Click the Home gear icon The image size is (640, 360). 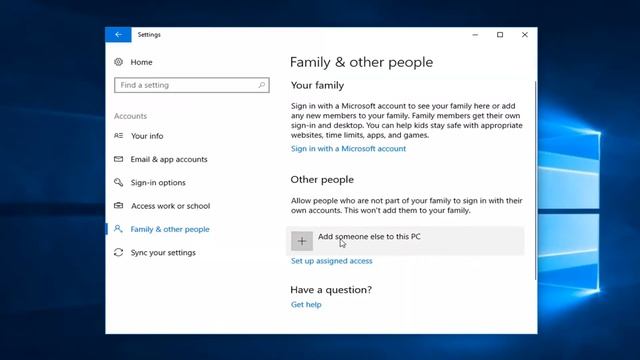pyautogui.click(x=118, y=62)
